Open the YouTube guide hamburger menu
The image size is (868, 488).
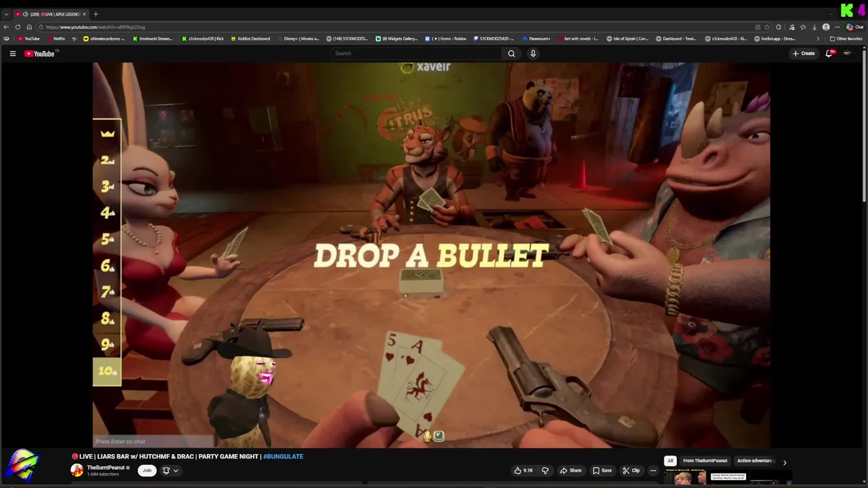(x=12, y=54)
